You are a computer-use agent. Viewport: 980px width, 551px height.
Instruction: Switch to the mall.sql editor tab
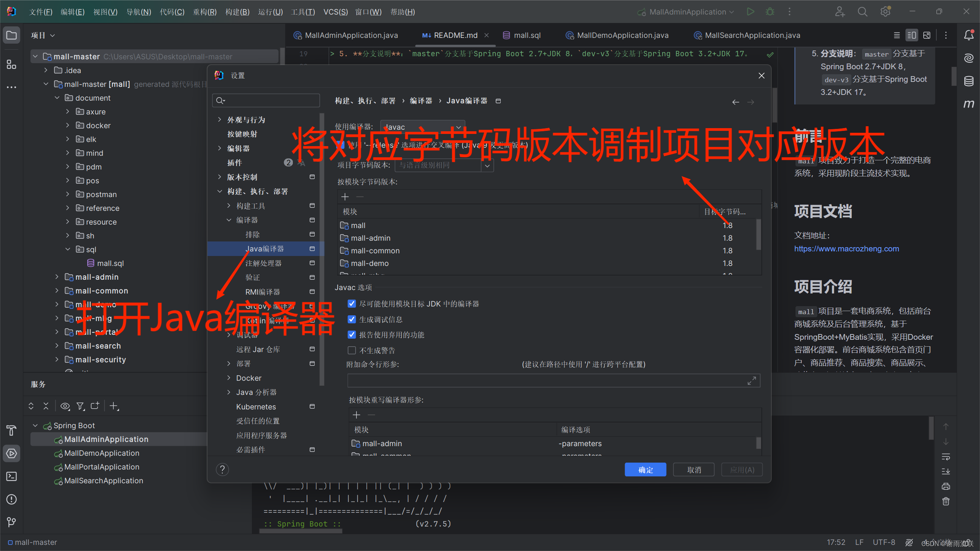pos(527,35)
